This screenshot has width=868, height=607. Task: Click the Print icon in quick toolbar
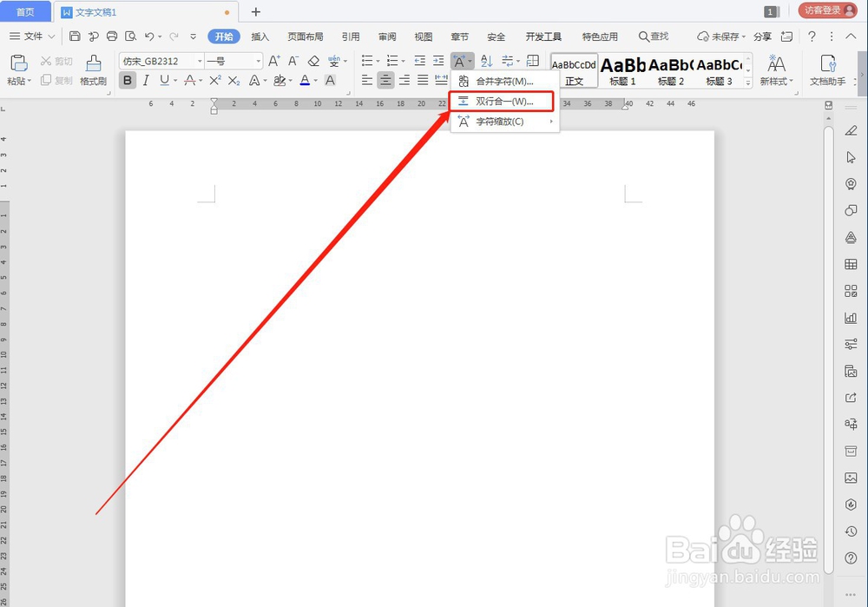pos(112,36)
